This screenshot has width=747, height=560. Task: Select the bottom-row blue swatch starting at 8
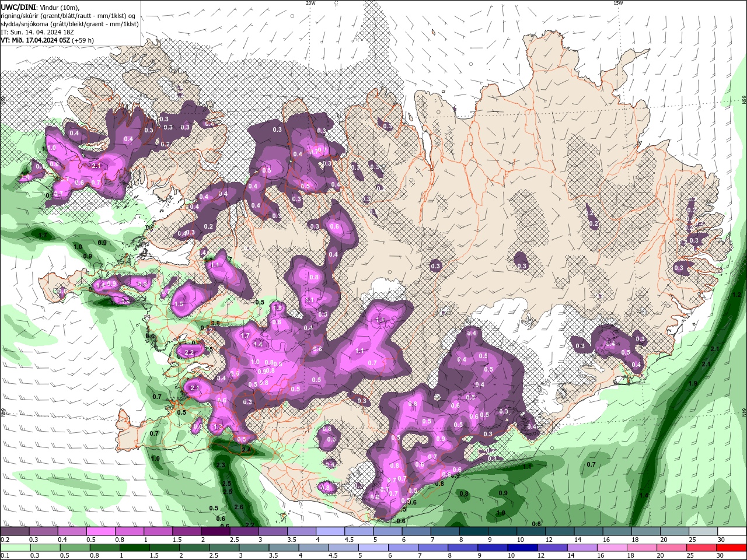462,548
